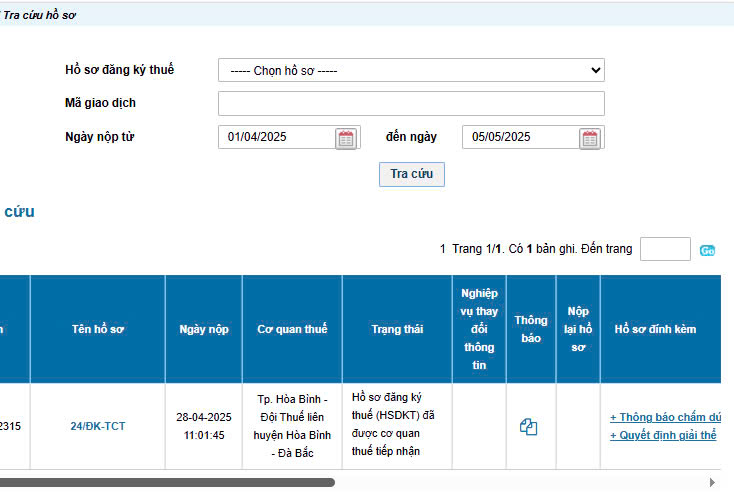Click the Cơ quan thuế column header
The height and width of the screenshot is (499, 734).
[292, 329]
